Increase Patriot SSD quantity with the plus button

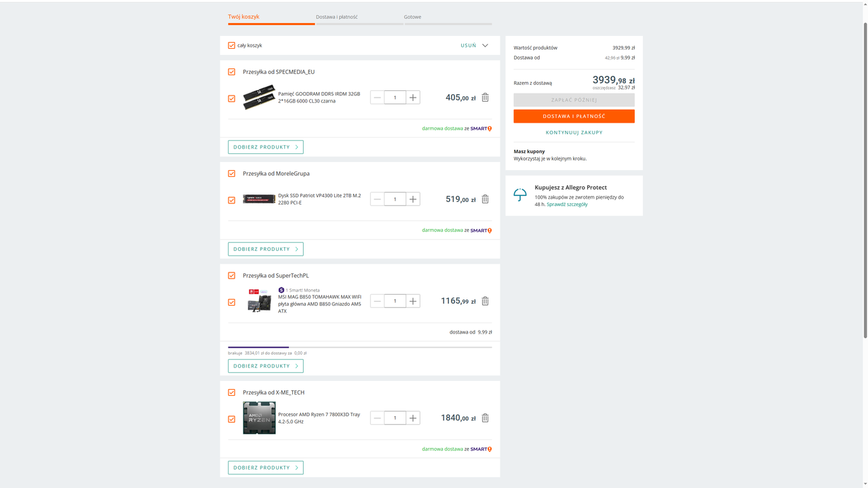(x=412, y=199)
